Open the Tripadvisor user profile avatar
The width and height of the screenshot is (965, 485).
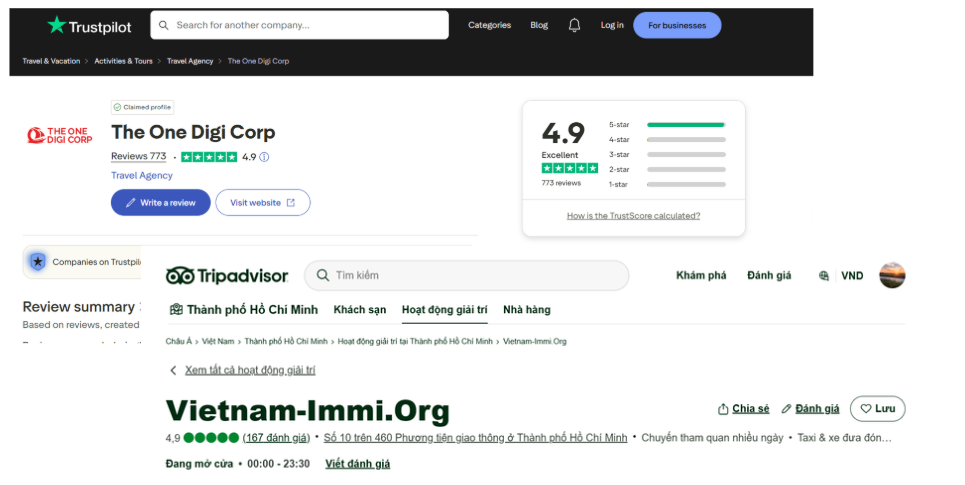point(891,275)
